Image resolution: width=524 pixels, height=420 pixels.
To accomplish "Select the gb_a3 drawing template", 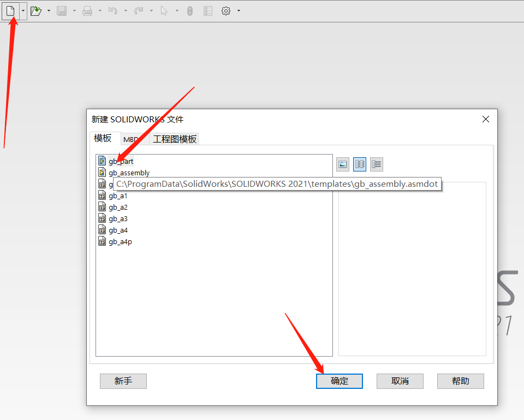I will pyautogui.click(x=118, y=218).
